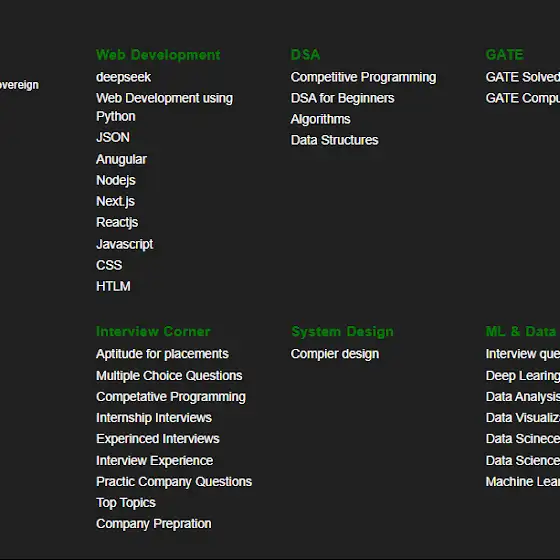
Task: Open the HTLM link
Action: (113, 286)
